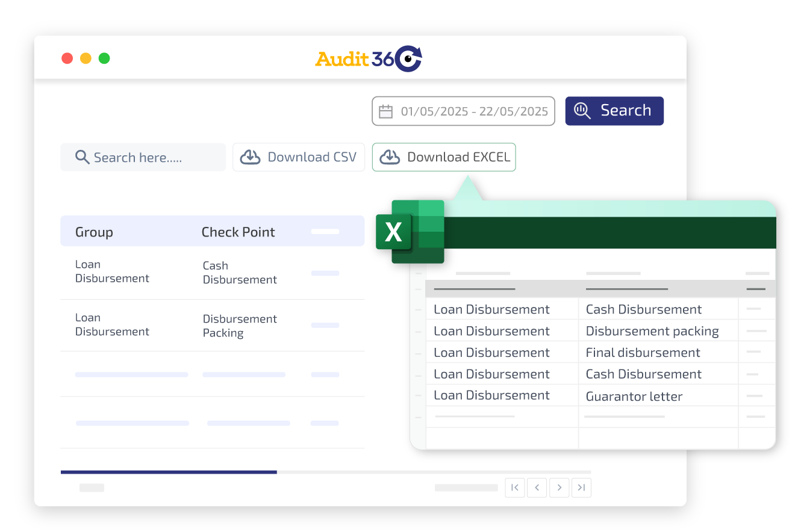Screen dimensions: 798x532
Task: Click the yellow window minimize dot
Action: (x=86, y=58)
